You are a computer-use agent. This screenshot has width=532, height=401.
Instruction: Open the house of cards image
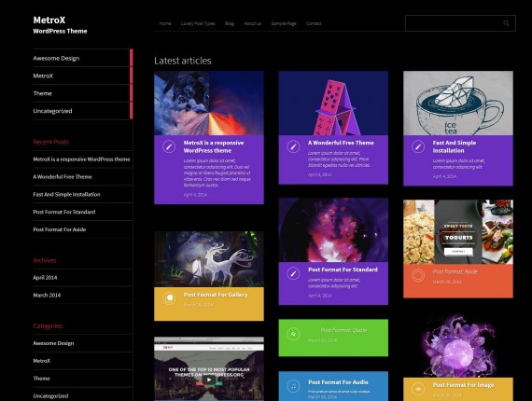pos(333,103)
